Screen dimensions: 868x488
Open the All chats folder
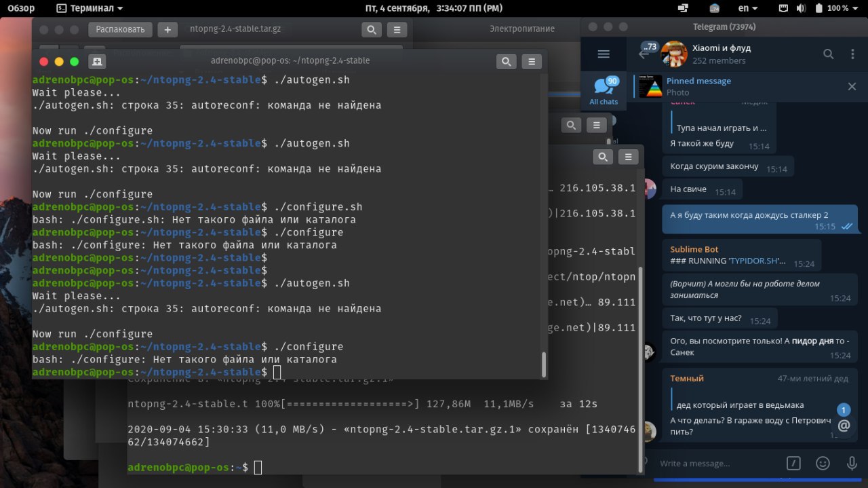coord(604,91)
